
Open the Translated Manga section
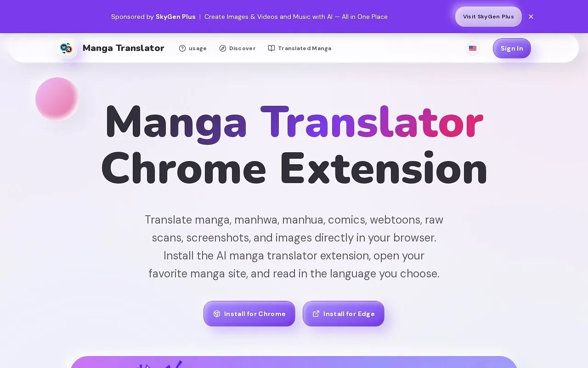click(x=300, y=48)
